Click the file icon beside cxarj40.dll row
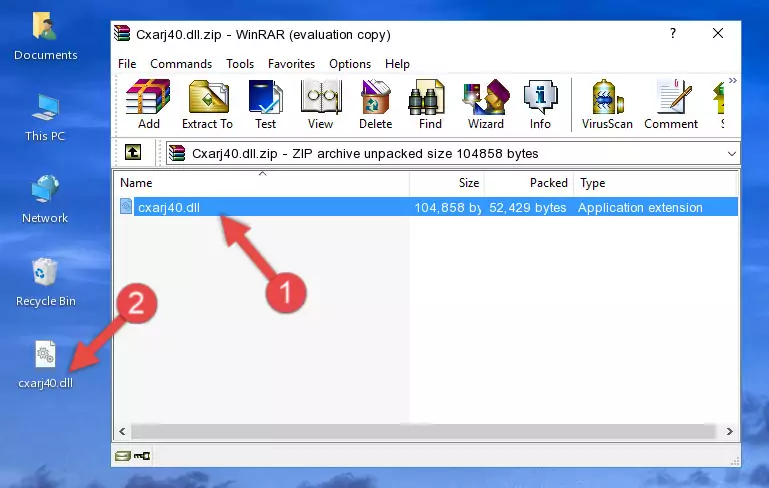This screenshot has width=769, height=488. (126, 206)
